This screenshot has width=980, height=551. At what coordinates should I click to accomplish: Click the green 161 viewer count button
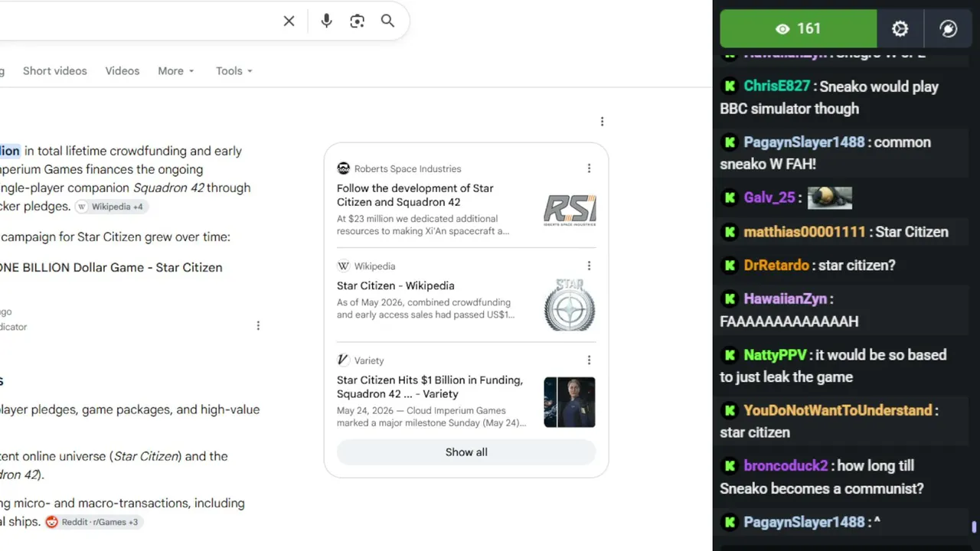(799, 28)
